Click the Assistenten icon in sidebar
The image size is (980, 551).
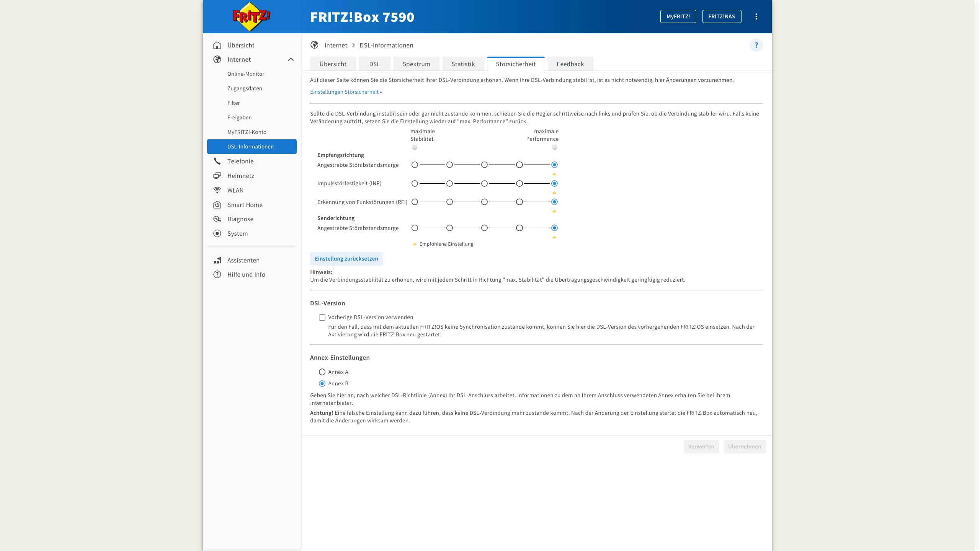pyautogui.click(x=217, y=260)
